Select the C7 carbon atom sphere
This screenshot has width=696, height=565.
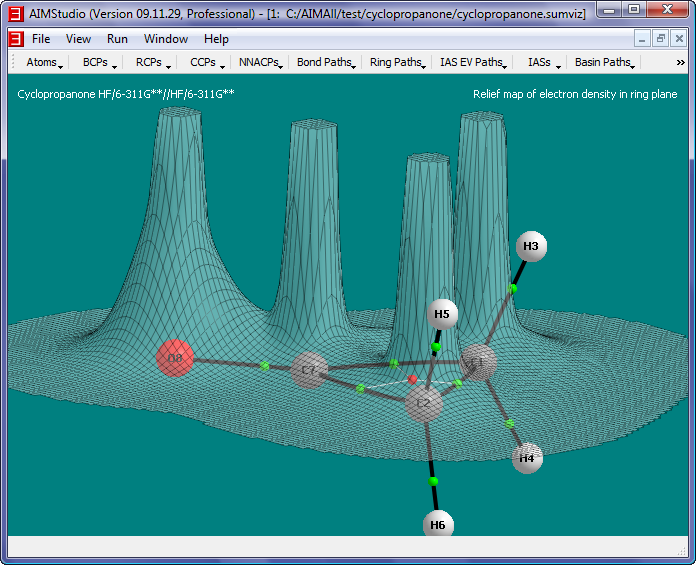point(309,369)
